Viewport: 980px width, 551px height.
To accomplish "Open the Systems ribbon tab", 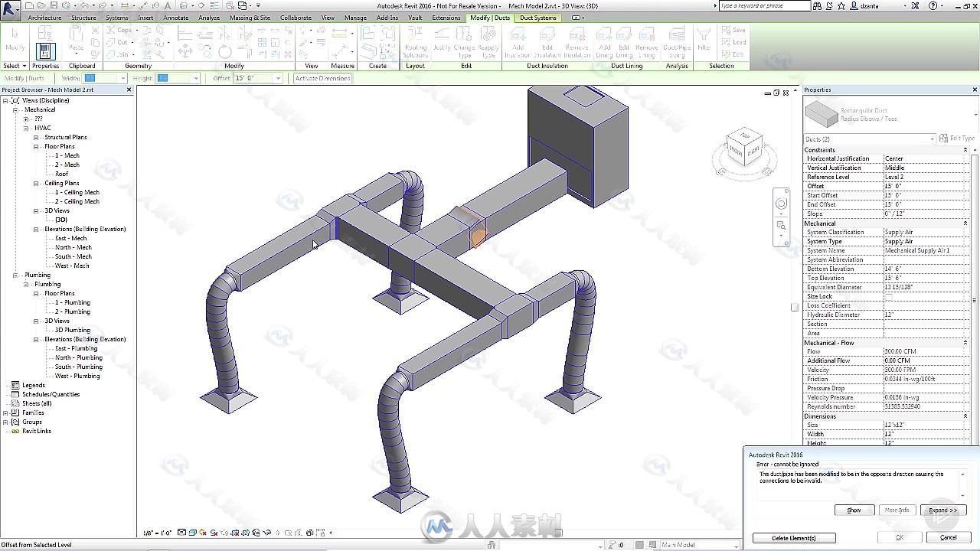I will [117, 18].
